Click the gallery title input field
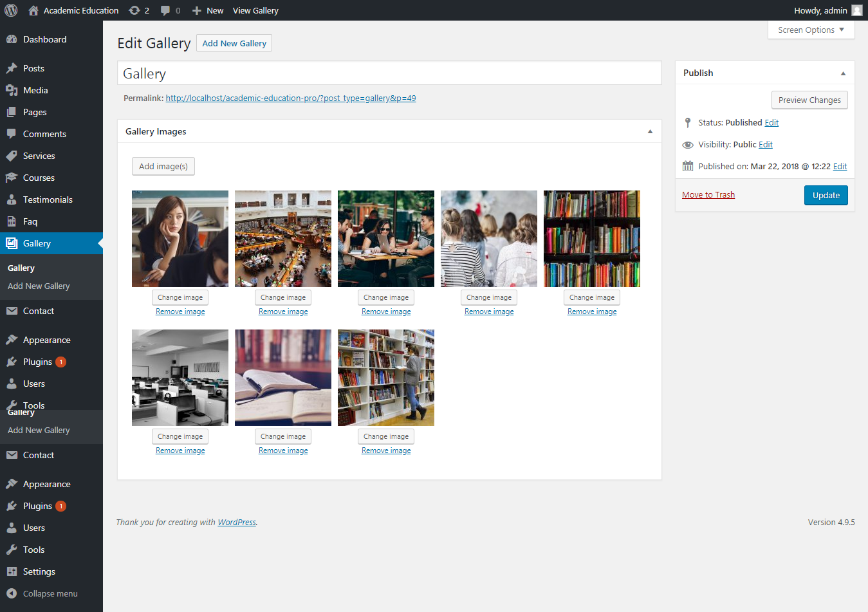This screenshot has height=612, width=868. point(389,73)
